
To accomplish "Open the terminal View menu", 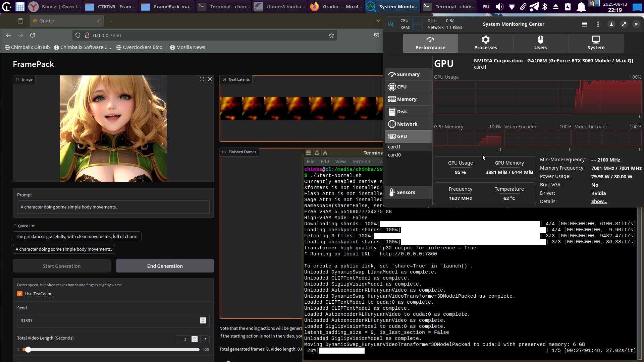I will [x=340, y=162].
